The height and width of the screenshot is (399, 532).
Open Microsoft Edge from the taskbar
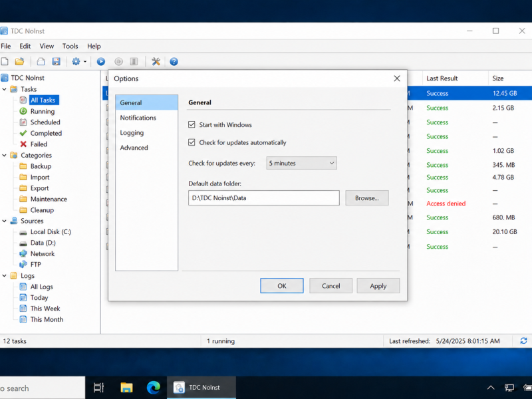tap(154, 388)
